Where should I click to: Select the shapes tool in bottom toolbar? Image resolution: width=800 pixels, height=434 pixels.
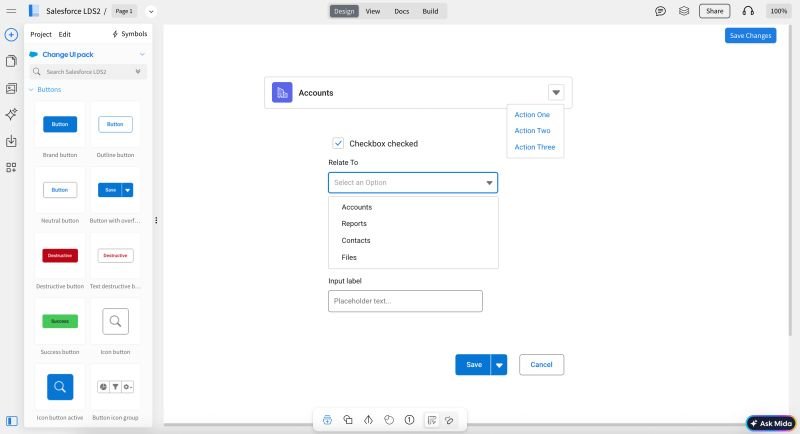tap(348, 420)
